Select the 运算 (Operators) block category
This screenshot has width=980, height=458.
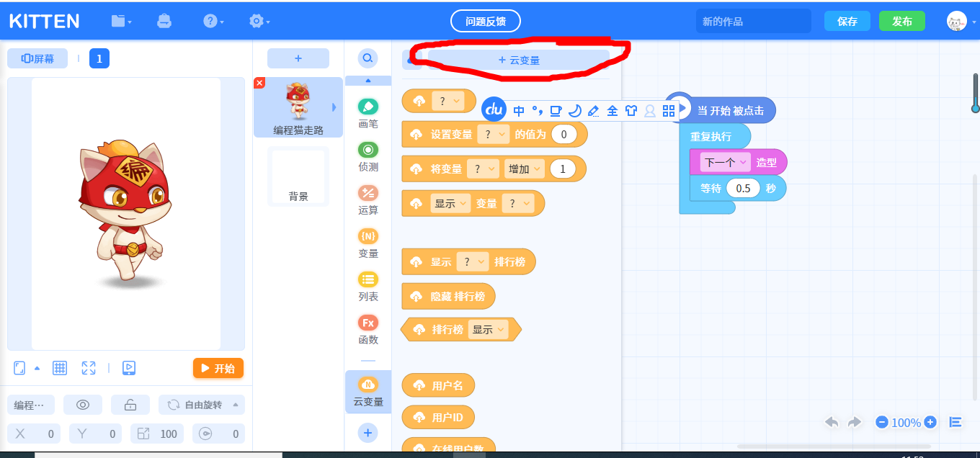tap(368, 200)
